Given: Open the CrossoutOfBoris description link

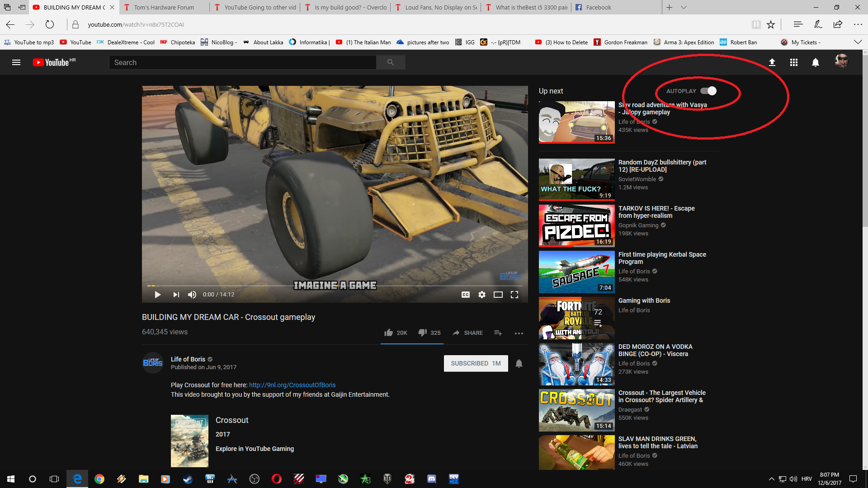Looking at the screenshot, I should 292,385.
